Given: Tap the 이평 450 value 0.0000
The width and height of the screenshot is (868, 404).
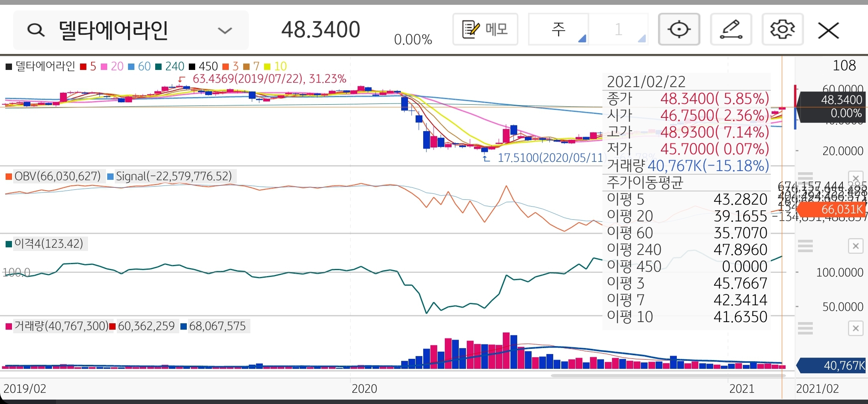Looking at the screenshot, I should (744, 266).
